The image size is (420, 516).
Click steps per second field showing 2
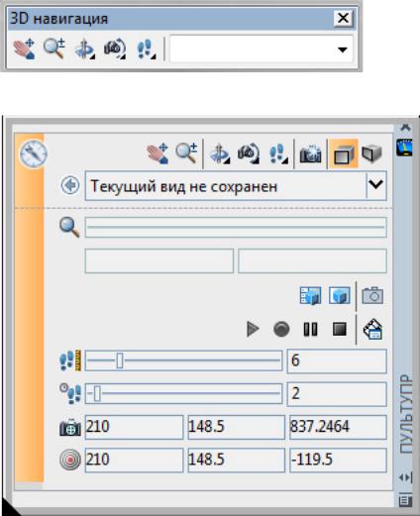tap(337, 394)
